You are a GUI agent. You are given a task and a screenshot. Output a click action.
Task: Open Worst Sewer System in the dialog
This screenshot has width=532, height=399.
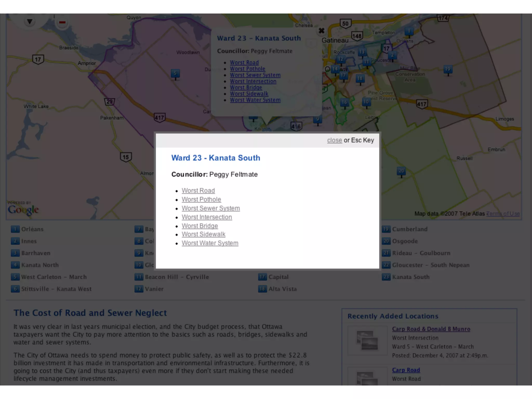211,208
